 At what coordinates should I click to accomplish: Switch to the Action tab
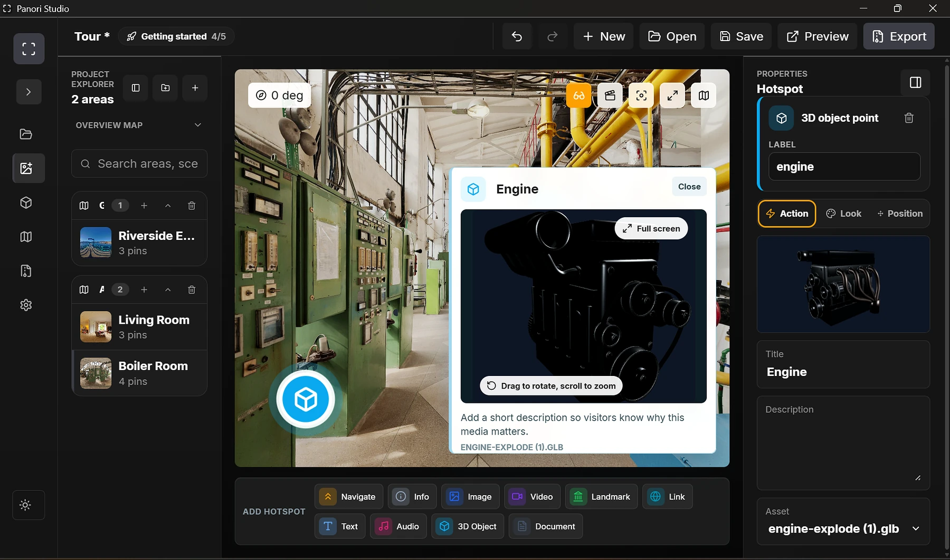pos(787,214)
